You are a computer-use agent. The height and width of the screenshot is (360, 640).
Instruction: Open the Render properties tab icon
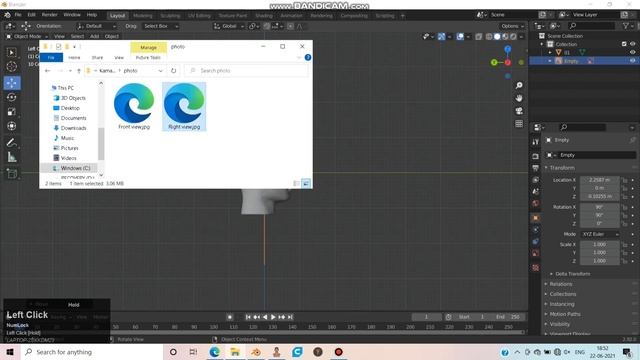pos(536,156)
